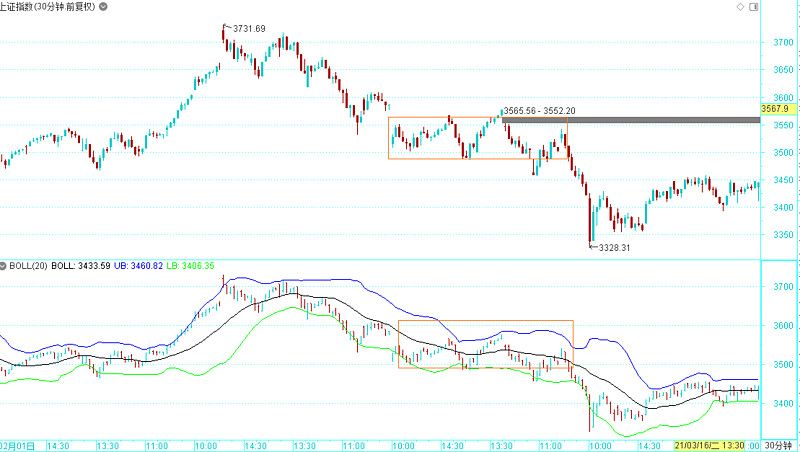Click the diamond icon at top right

[740, 7]
